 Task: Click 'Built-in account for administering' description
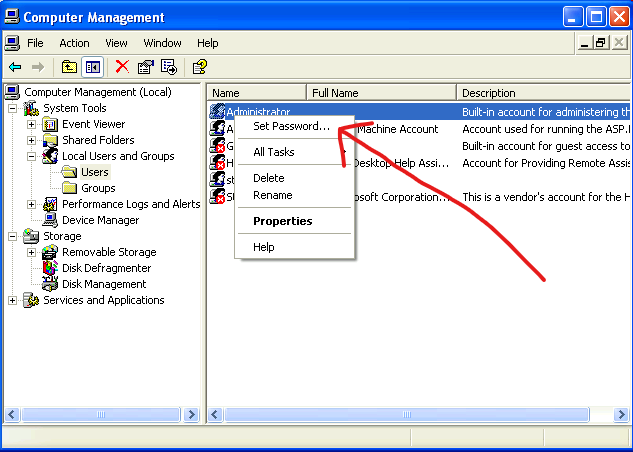coord(546,112)
